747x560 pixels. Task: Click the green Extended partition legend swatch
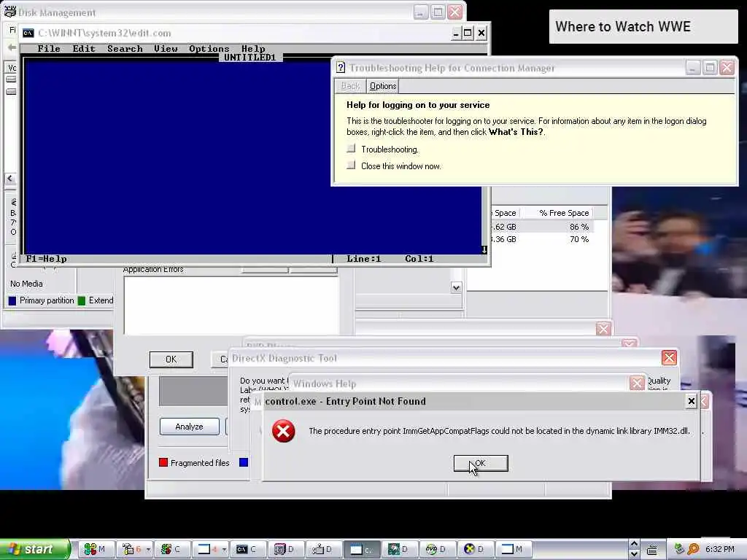82,300
